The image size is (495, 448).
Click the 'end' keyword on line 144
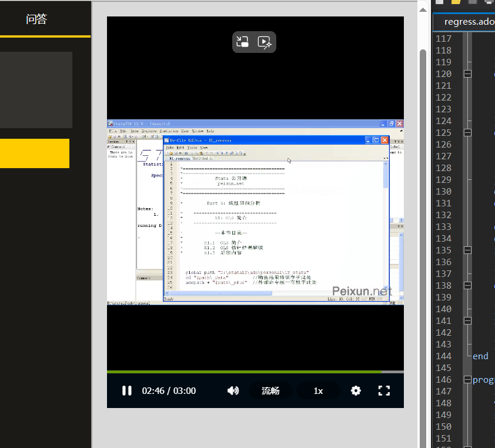click(x=480, y=356)
